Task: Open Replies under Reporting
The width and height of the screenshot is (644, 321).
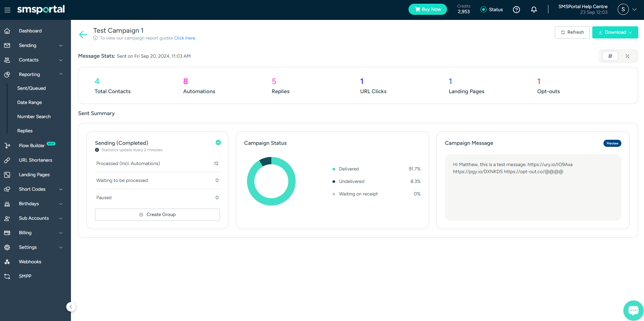Action: coord(25,131)
